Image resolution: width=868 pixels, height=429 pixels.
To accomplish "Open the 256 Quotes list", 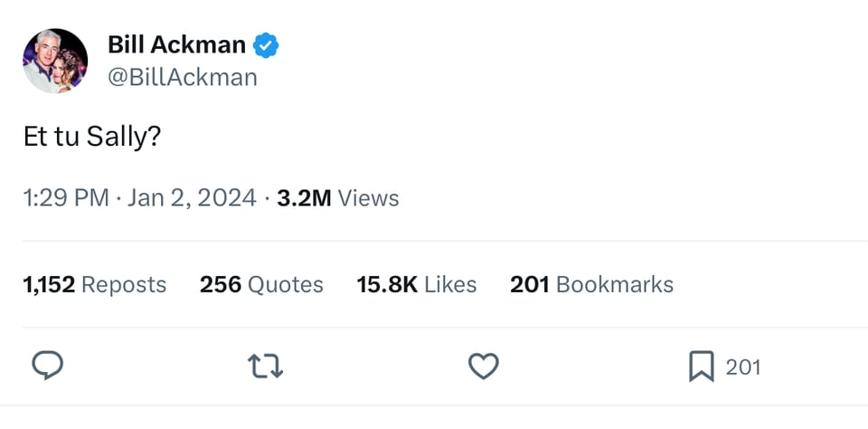I will [261, 284].
